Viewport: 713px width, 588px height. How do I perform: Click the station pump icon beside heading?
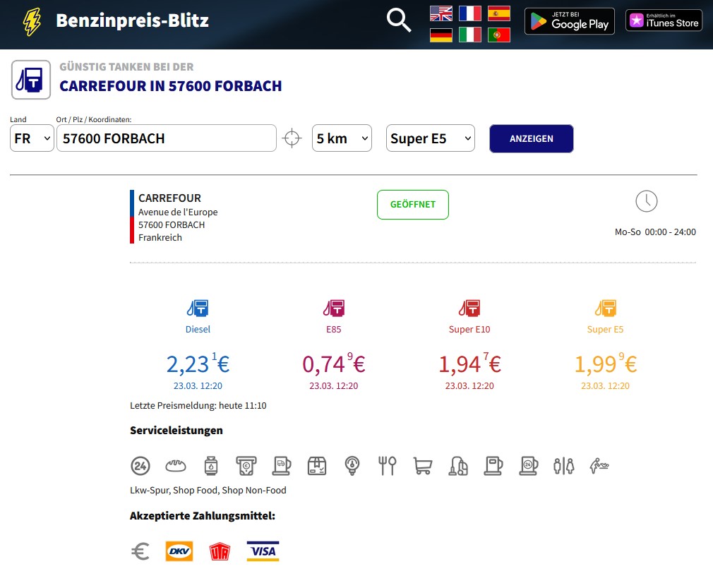(x=31, y=80)
